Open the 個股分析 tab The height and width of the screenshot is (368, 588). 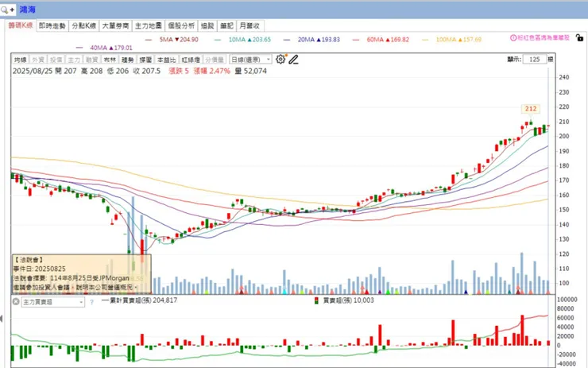tap(181, 25)
